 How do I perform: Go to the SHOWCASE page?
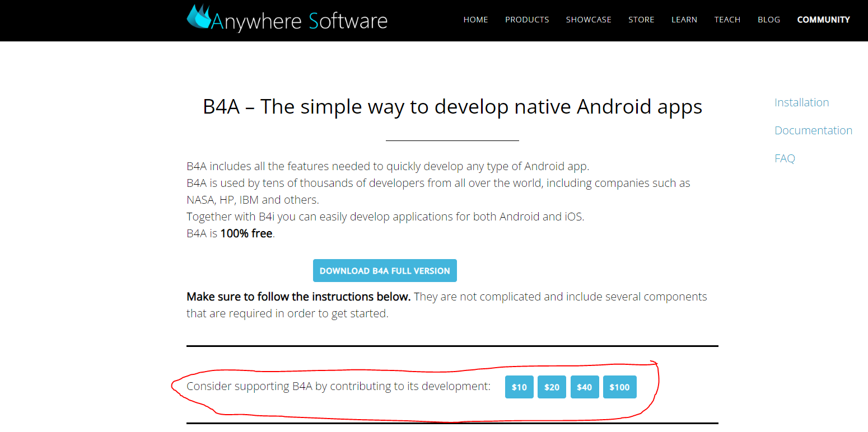pos(589,20)
